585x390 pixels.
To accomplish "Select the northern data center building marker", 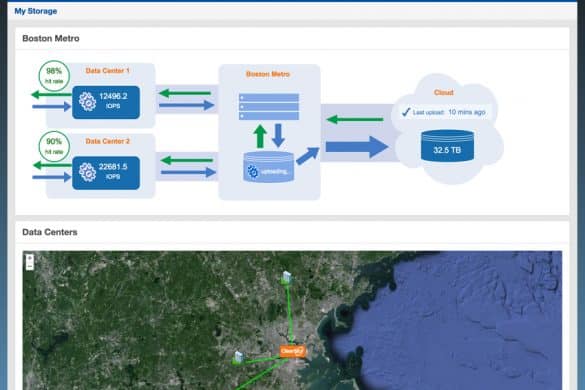I will coord(286,278).
